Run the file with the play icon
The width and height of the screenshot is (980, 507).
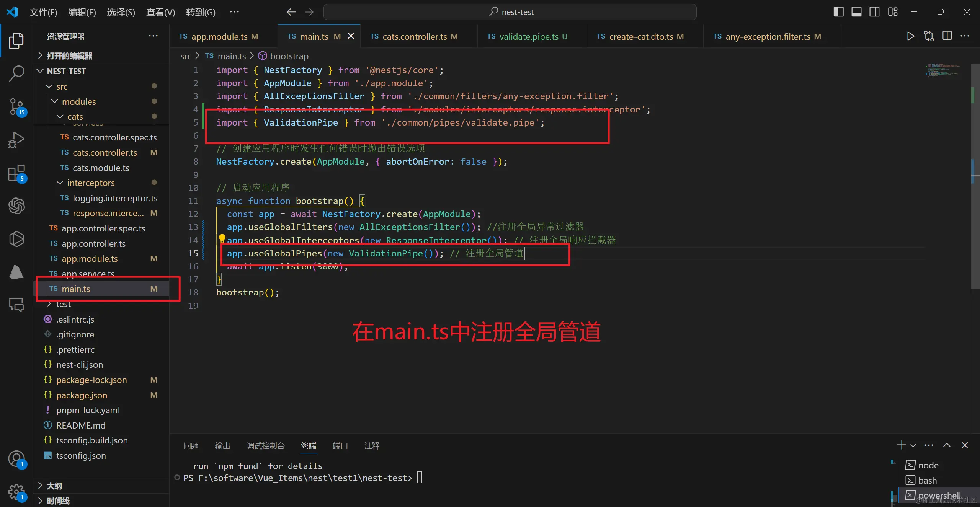(x=910, y=36)
